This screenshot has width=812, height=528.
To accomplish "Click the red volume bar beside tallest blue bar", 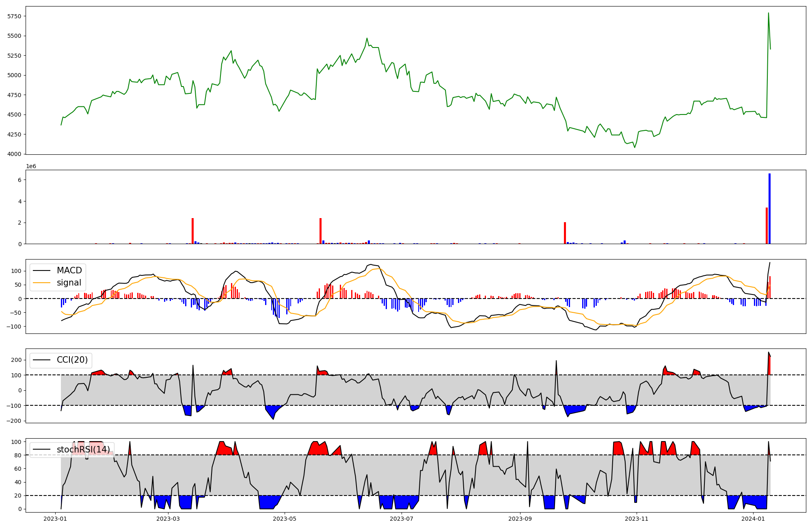I will click(767, 226).
